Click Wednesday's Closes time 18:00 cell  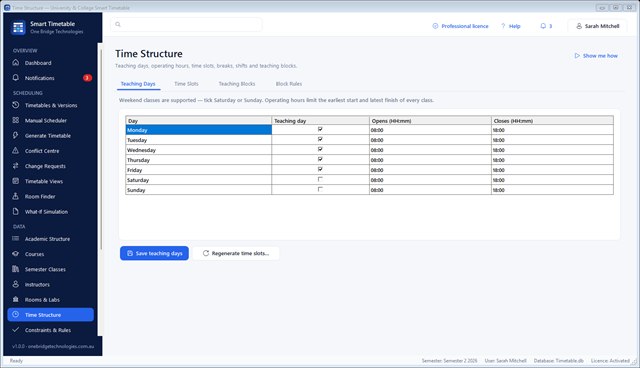[552, 150]
